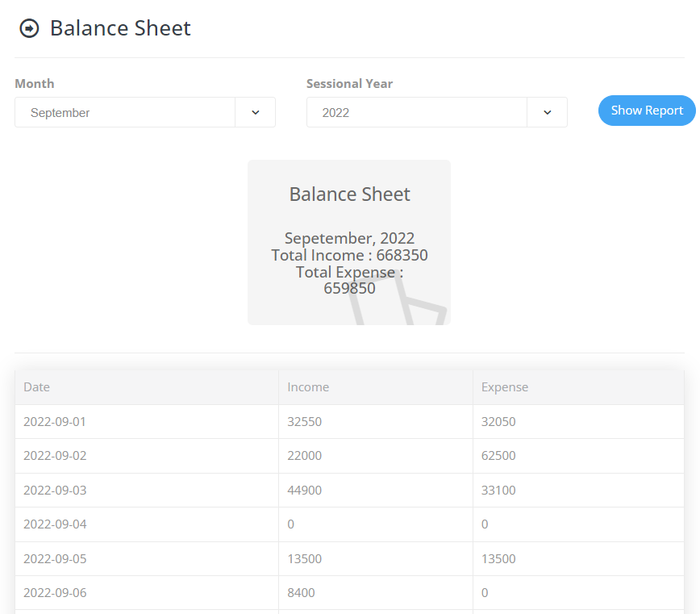Screen dimensions: 700x614
Task: Click the Total Expense 659850 text
Action: [349, 279]
